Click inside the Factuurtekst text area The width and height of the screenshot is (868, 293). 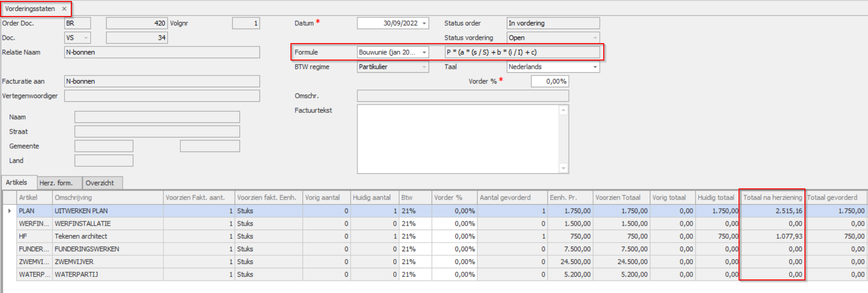[458, 139]
